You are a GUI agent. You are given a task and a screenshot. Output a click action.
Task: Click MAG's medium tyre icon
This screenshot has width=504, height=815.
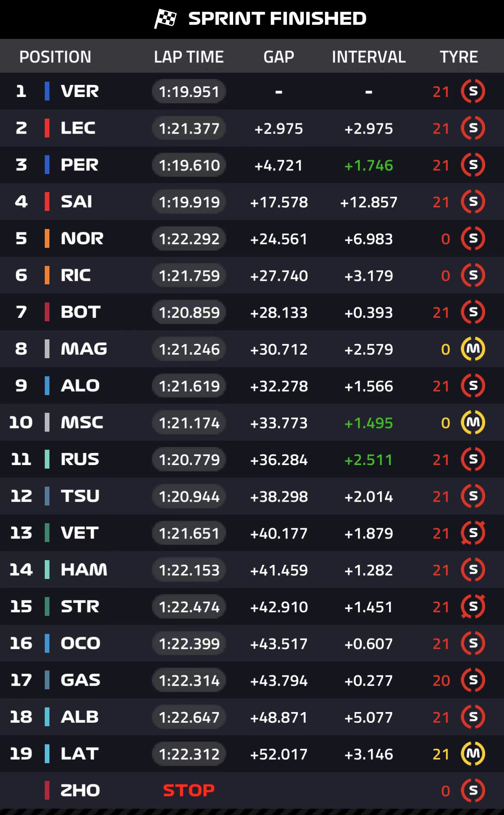pyautogui.click(x=473, y=349)
